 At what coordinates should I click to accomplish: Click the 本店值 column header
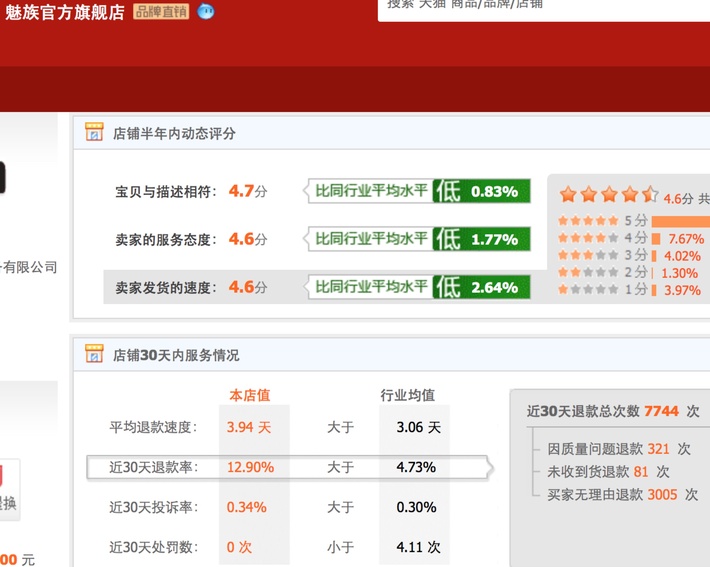coord(249,395)
